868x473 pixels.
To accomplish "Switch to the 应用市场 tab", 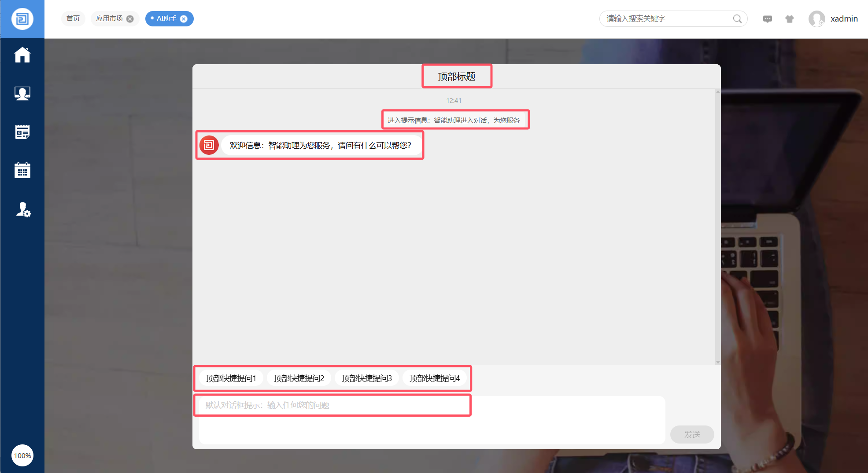I will (109, 18).
